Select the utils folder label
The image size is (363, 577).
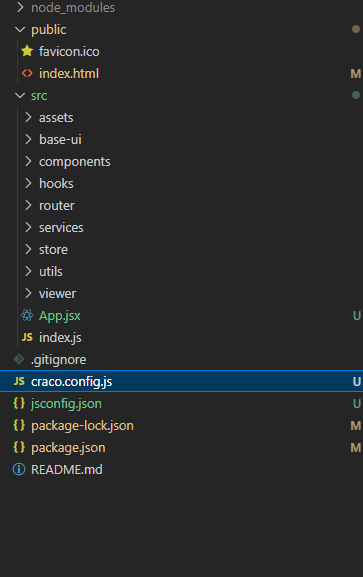pyautogui.click(x=51, y=271)
